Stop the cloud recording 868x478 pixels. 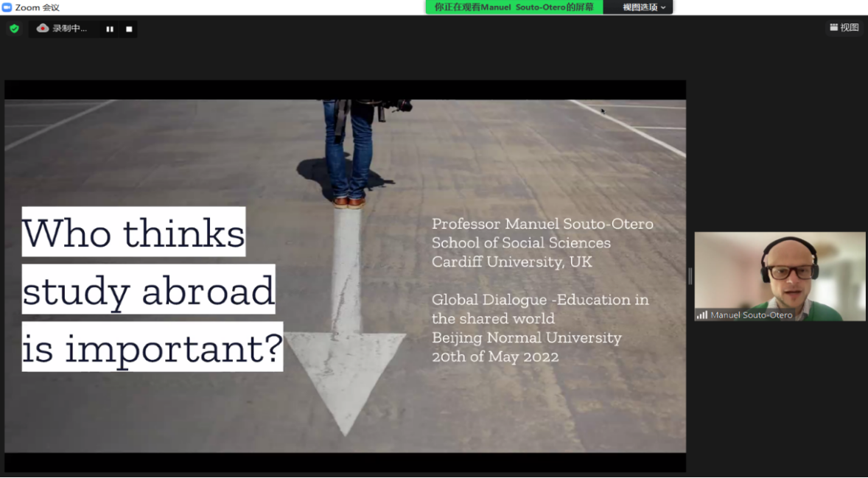pyautogui.click(x=129, y=29)
